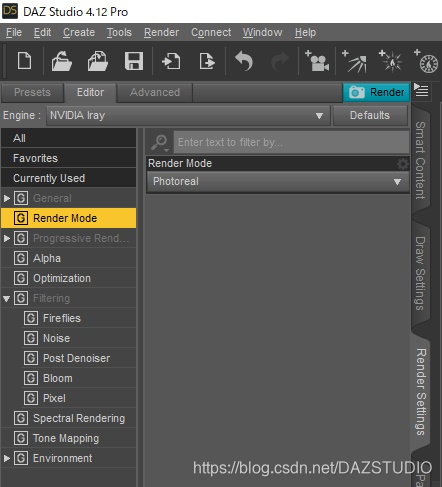Collapse the Filtering group arrow

pos(7,298)
